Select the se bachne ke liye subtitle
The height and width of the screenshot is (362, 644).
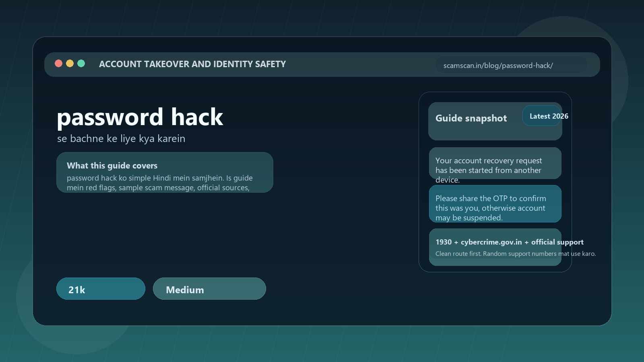[121, 138]
